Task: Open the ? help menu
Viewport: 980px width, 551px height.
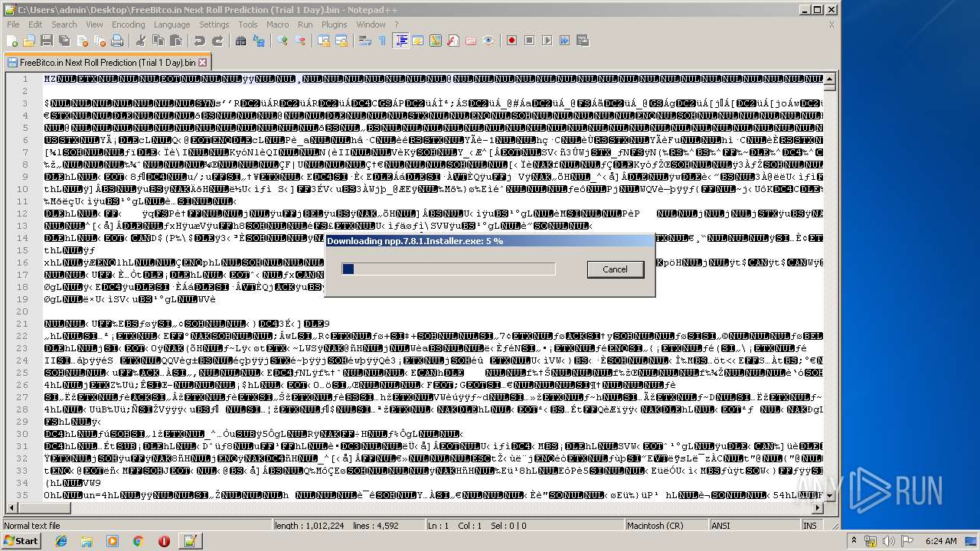Action: tap(396, 24)
